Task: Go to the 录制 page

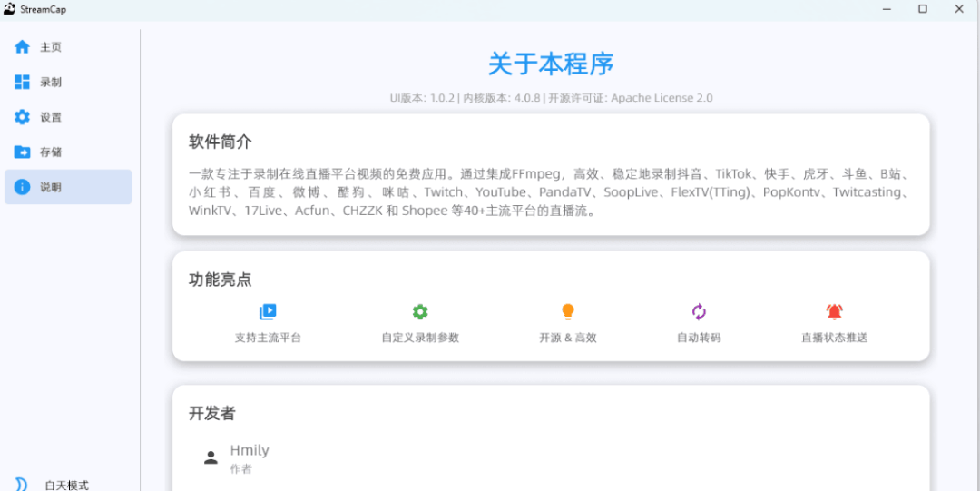Action: coord(51,83)
